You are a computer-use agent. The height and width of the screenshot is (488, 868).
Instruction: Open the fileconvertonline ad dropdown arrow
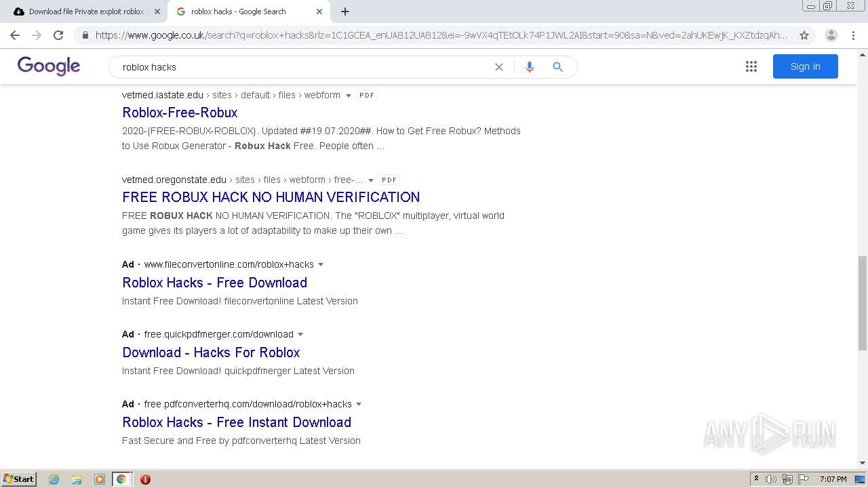[x=321, y=265]
